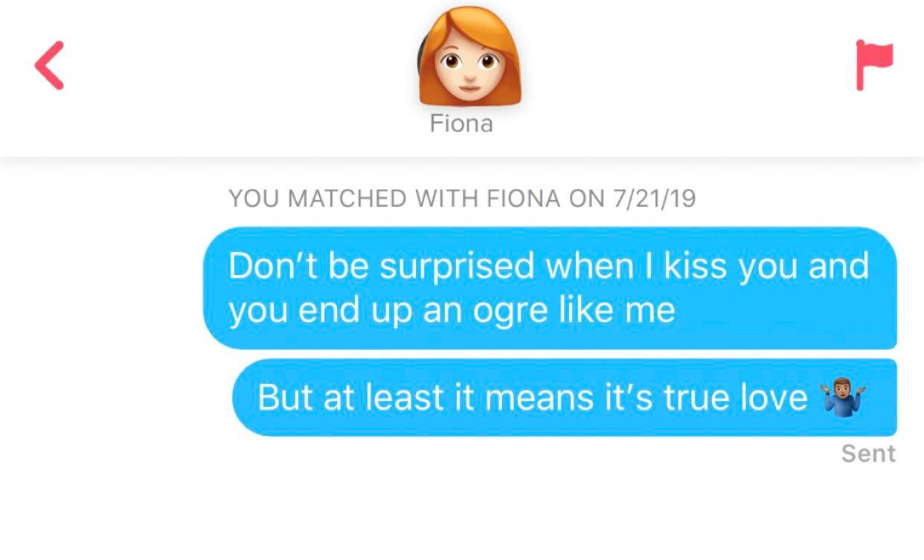Viewport: 924px width, 560px height.
Task: Click the word "surprised" in the first bubble
Action: [460, 267]
